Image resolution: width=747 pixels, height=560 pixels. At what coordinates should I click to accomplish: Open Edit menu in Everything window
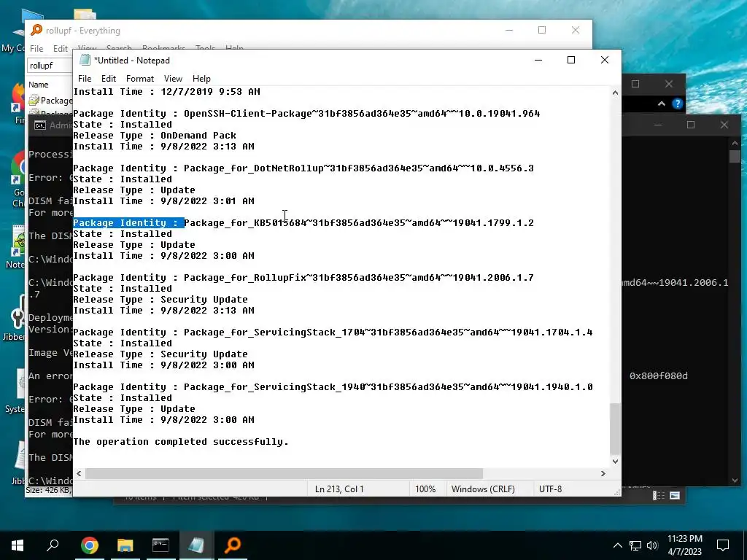[x=60, y=49]
